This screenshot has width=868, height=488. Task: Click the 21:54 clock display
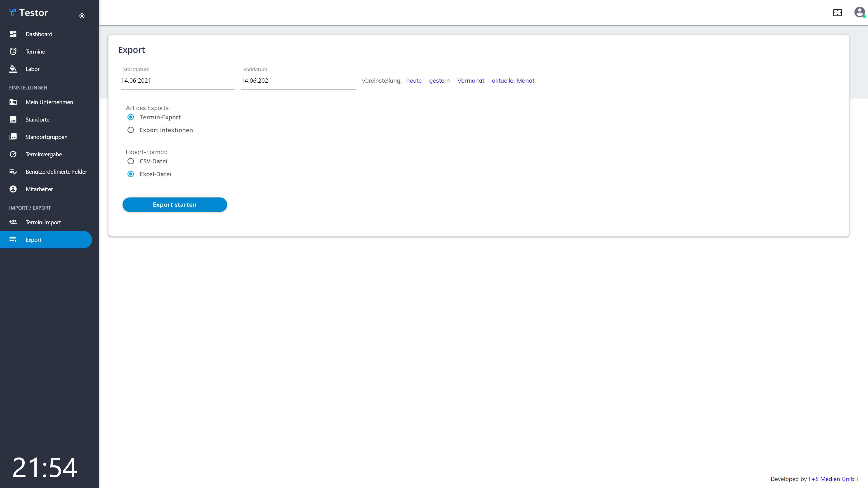click(45, 467)
